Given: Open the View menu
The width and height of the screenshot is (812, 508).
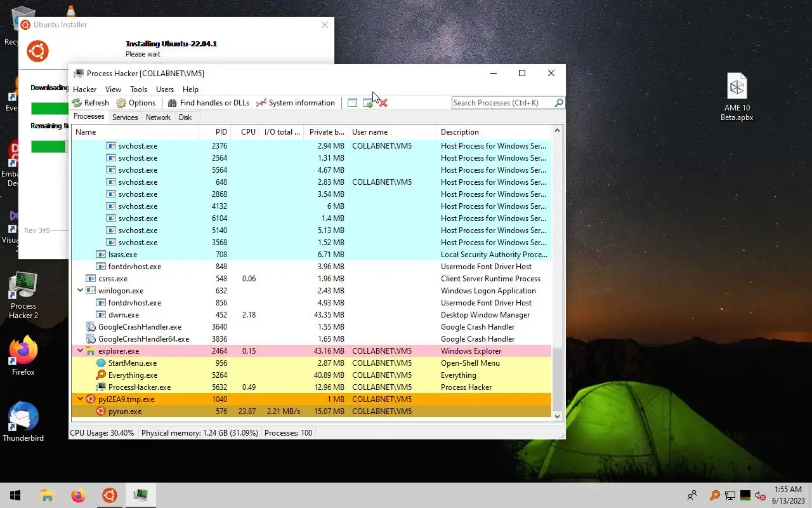Looking at the screenshot, I should point(113,90).
